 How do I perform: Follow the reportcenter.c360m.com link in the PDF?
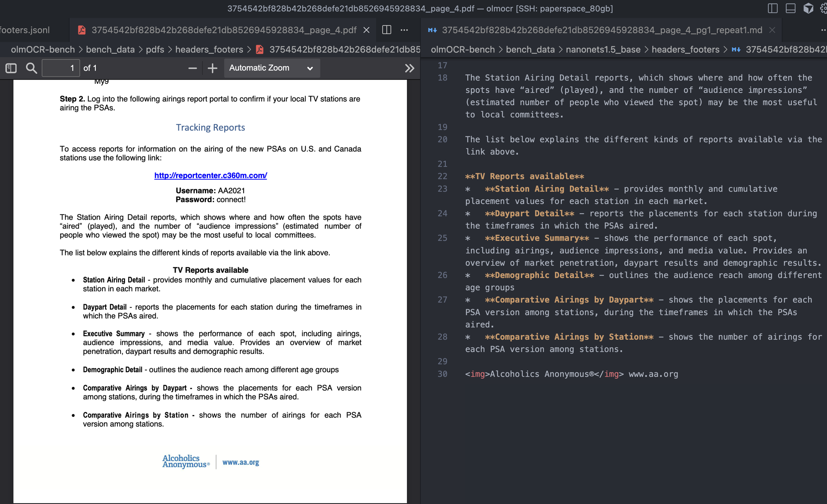[210, 175]
